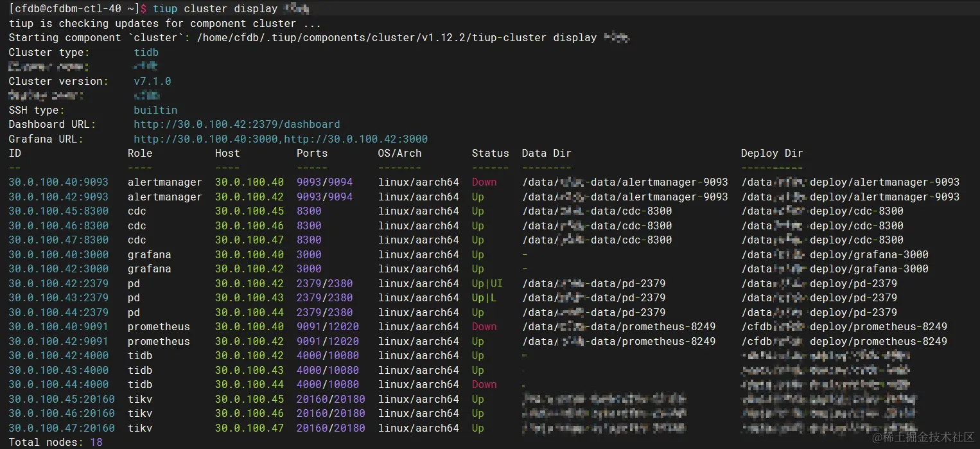Click deploy dir deploy/grafana-3000 for 30.0.100.42

pyautogui.click(x=869, y=269)
